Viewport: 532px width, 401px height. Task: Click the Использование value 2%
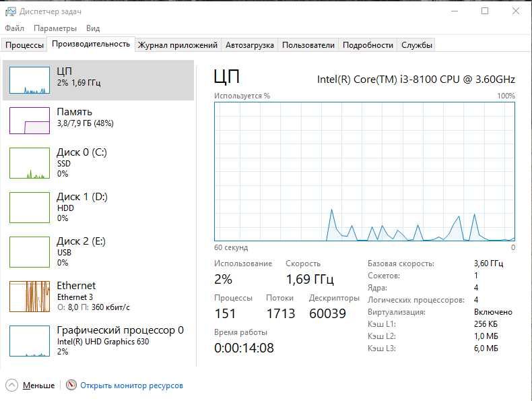pos(223,280)
